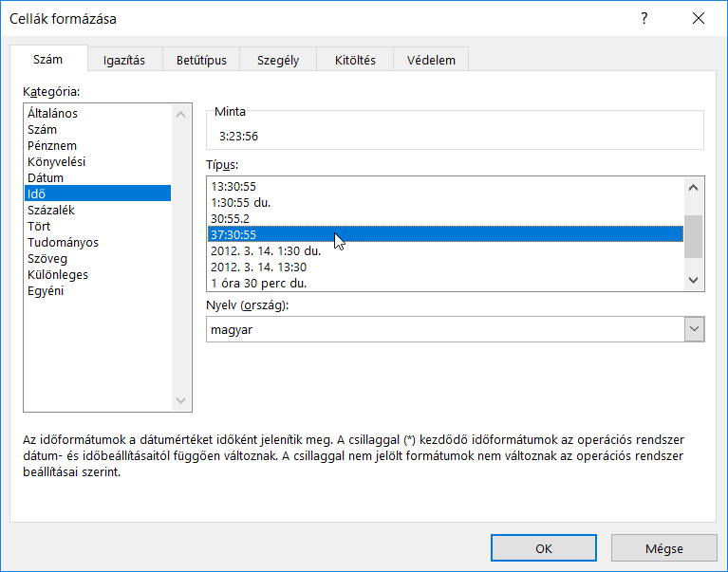Click the help question mark icon
The height and width of the screenshot is (572, 728).
tap(644, 19)
